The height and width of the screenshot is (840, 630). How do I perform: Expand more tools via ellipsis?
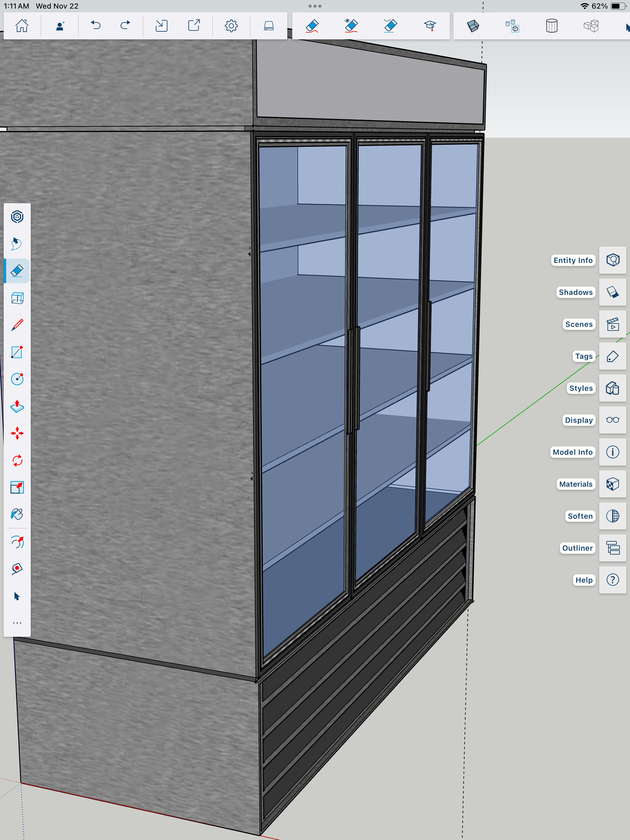17,623
